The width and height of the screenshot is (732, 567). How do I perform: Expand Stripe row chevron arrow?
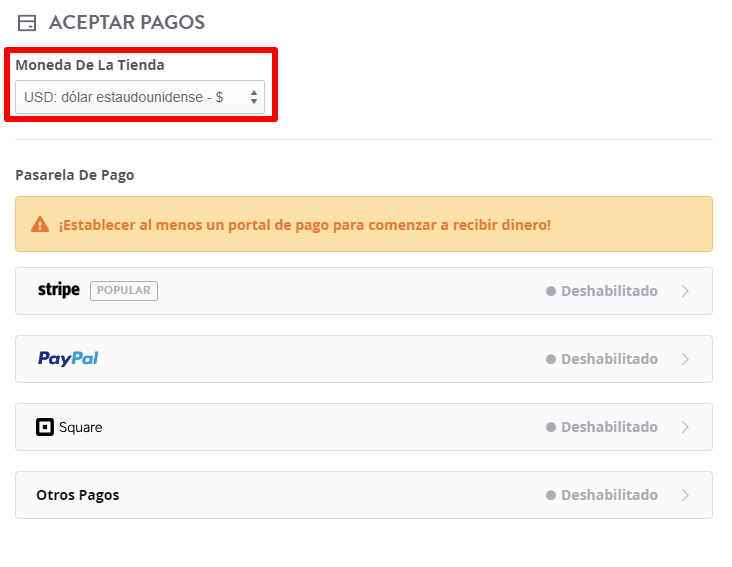click(x=685, y=291)
